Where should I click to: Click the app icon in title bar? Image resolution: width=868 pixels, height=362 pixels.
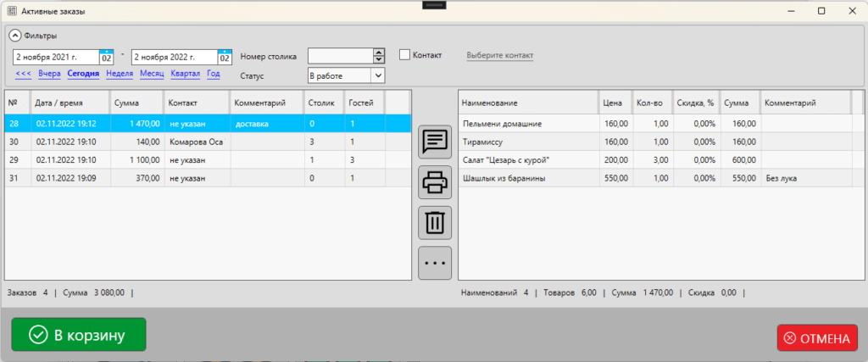pyautogui.click(x=11, y=11)
